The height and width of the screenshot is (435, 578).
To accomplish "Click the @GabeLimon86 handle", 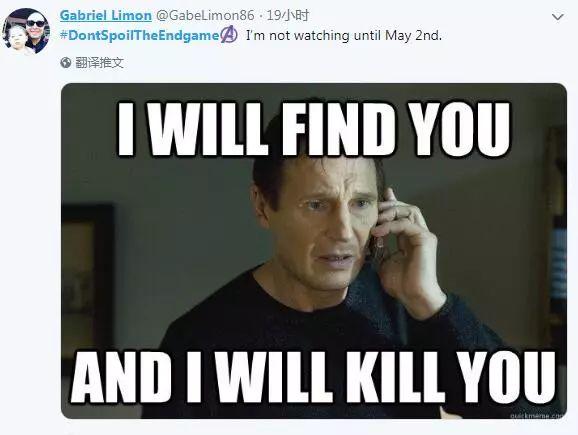I will [x=205, y=15].
